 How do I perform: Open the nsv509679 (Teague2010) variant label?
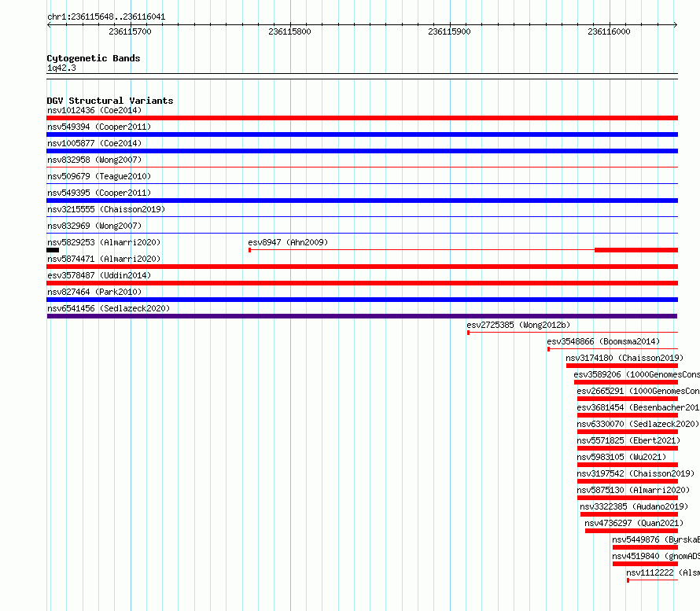99,176
